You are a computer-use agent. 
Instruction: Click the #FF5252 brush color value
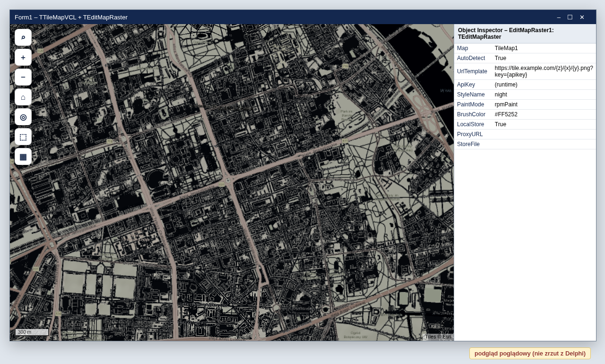click(x=506, y=114)
